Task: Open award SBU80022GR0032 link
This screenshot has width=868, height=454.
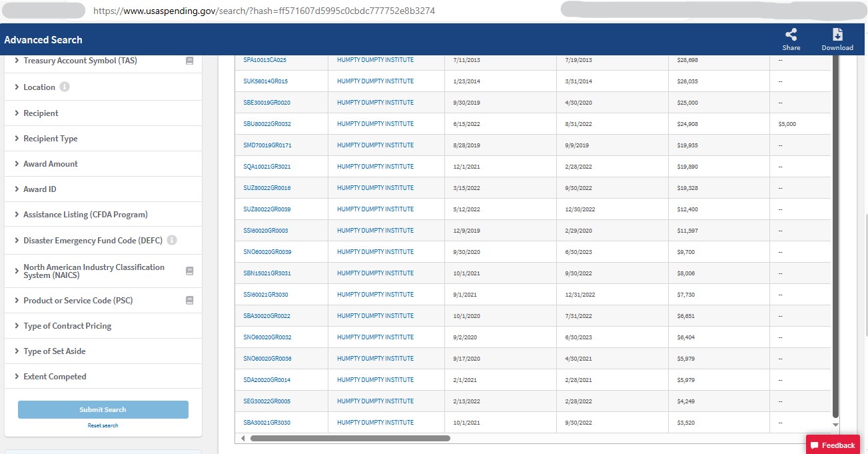Action: (267, 124)
